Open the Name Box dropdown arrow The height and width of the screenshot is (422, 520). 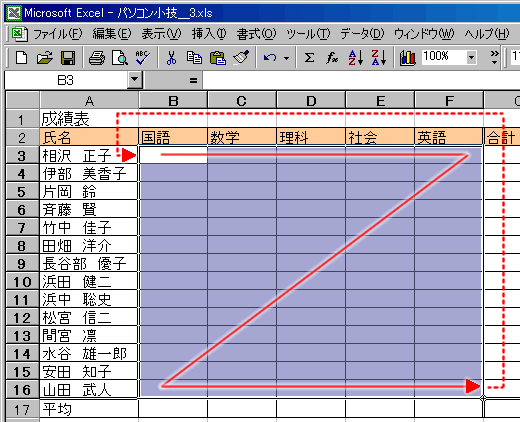[x=135, y=80]
